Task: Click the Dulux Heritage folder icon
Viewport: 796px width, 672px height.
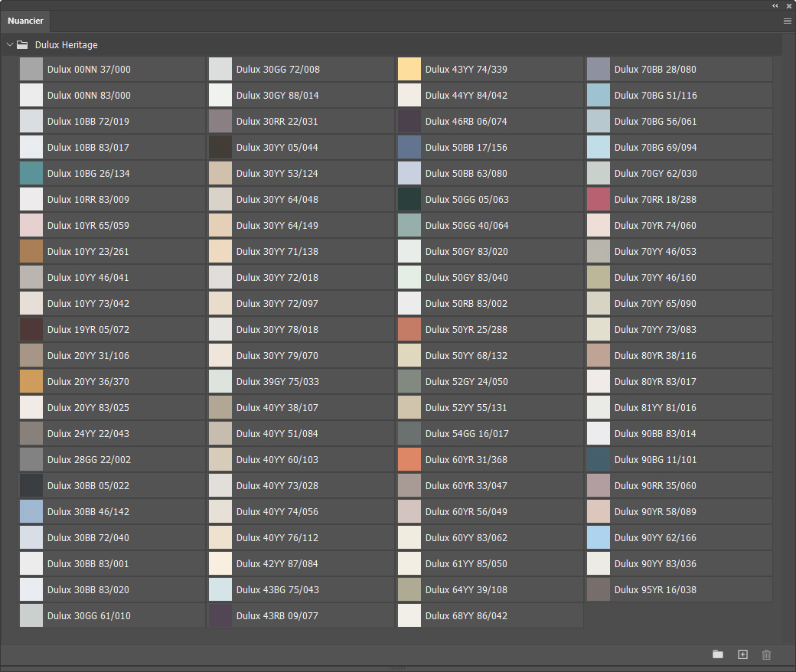Action: click(x=23, y=45)
